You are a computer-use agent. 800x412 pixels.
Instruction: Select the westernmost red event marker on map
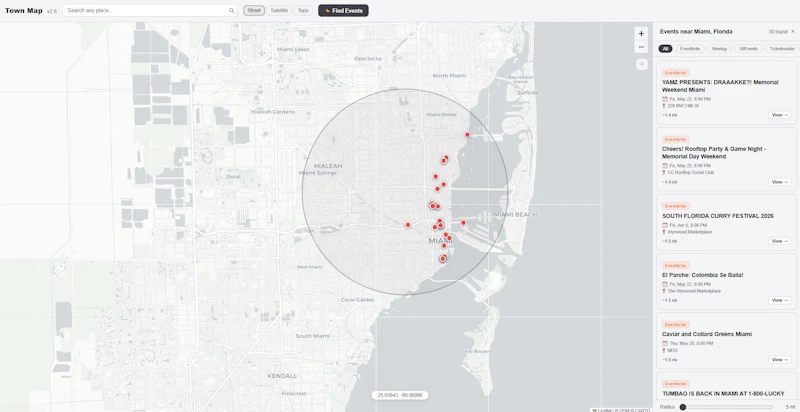tap(408, 225)
